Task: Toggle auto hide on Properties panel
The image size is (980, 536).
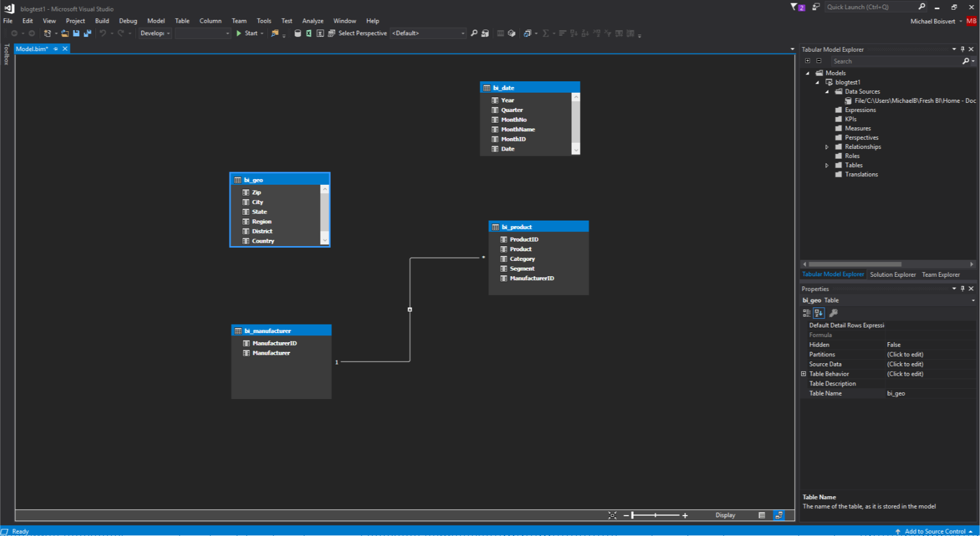Action: click(x=962, y=289)
